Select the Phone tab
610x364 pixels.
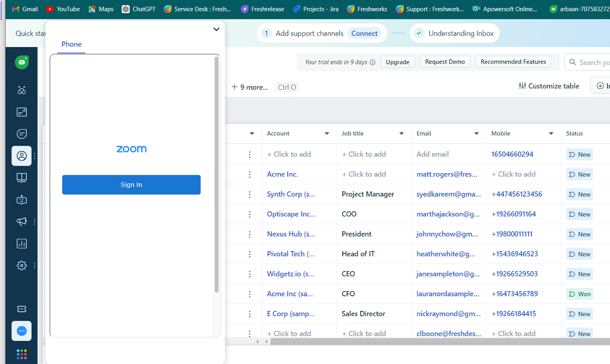pyautogui.click(x=72, y=44)
